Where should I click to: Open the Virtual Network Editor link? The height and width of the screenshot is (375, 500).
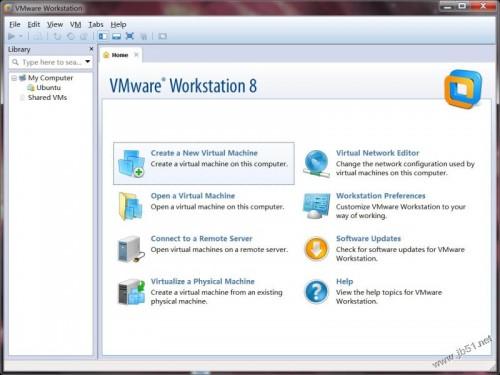coord(377,153)
